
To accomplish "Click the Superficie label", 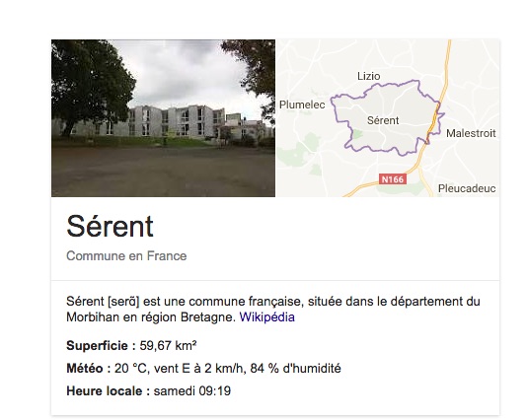I will tap(101, 346).
